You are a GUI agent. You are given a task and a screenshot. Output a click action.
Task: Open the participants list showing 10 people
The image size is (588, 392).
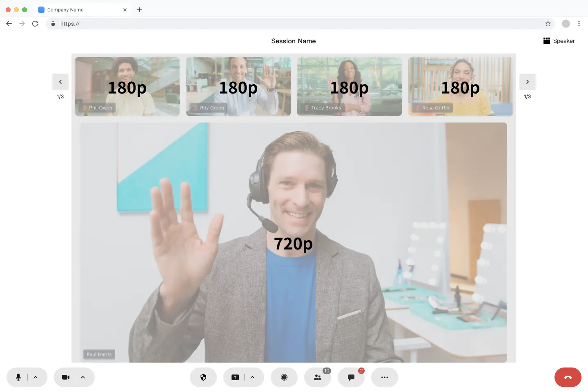pyautogui.click(x=318, y=377)
